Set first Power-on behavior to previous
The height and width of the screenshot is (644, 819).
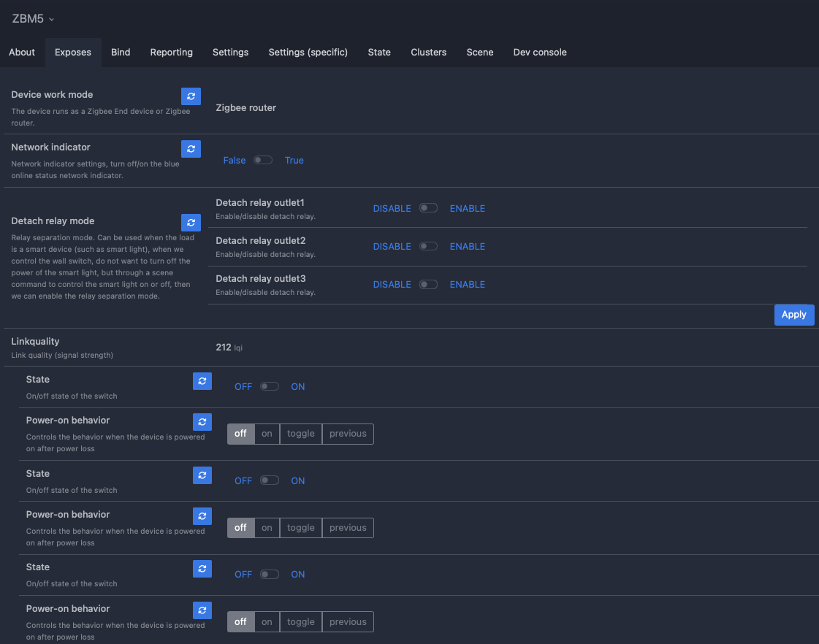point(348,434)
